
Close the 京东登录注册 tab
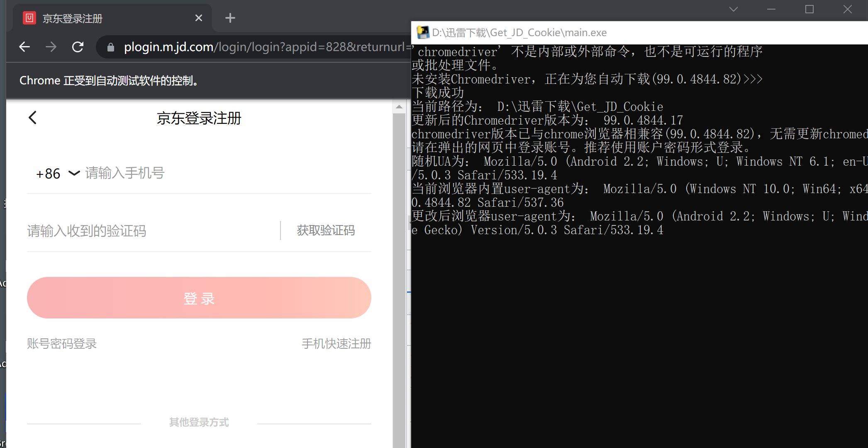click(199, 18)
